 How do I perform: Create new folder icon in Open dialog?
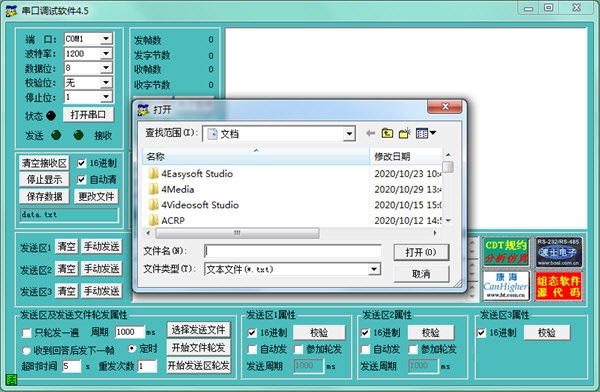pyautogui.click(x=404, y=133)
